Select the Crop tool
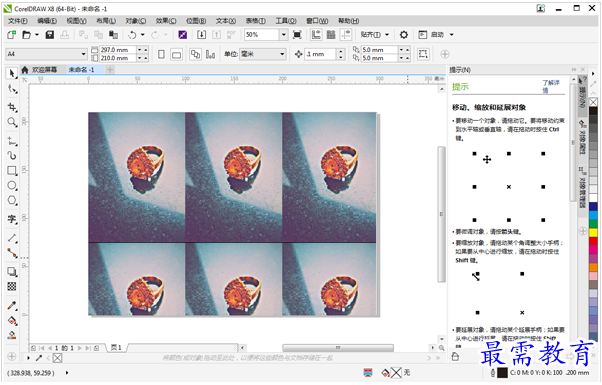Screen dimensions: 602x385 click(x=12, y=107)
